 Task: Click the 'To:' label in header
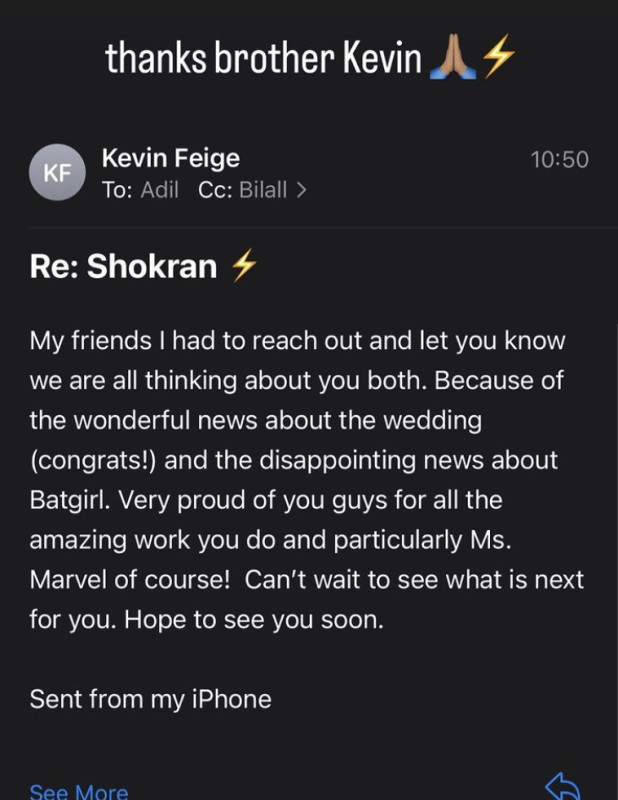pos(117,190)
